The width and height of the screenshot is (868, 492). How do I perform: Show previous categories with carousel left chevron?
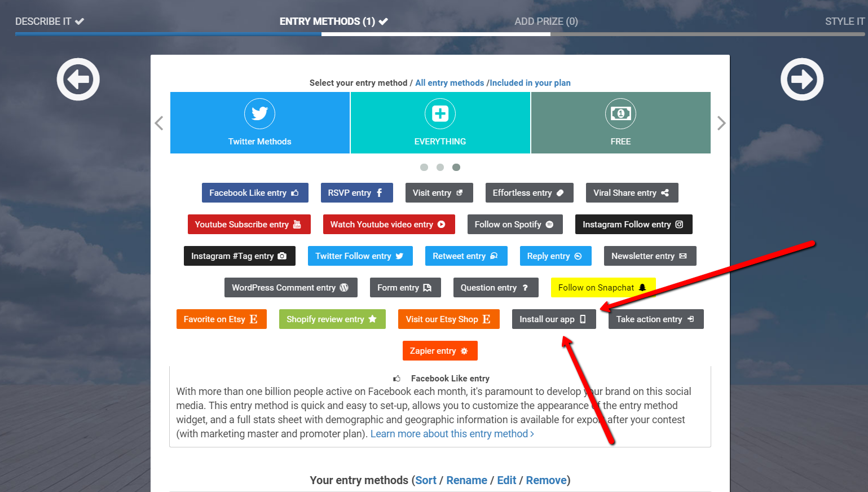click(159, 123)
